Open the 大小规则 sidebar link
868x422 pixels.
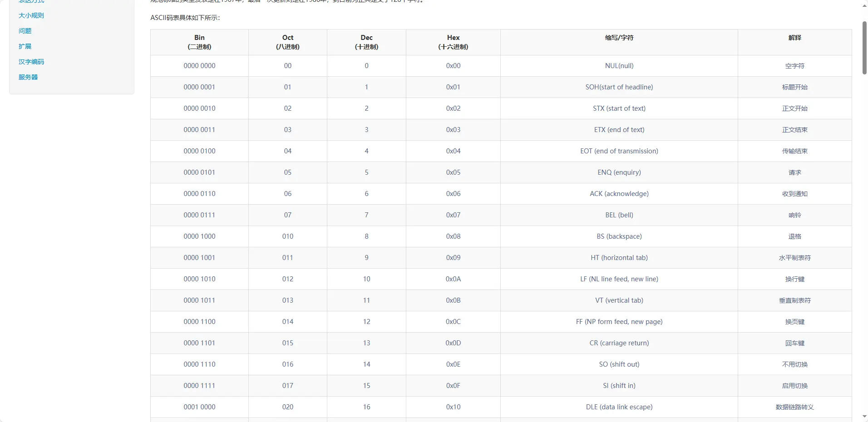(31, 15)
